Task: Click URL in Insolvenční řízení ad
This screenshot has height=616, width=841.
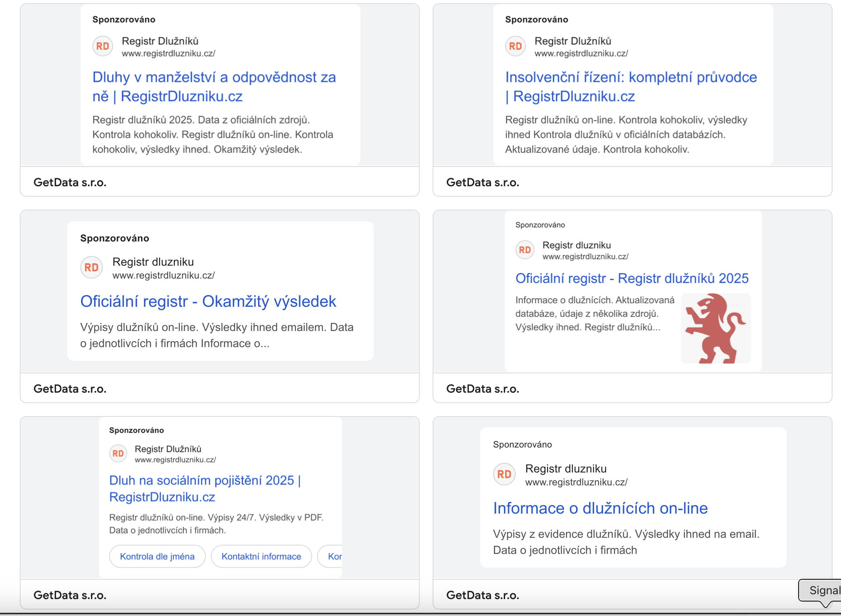Action: click(x=581, y=53)
